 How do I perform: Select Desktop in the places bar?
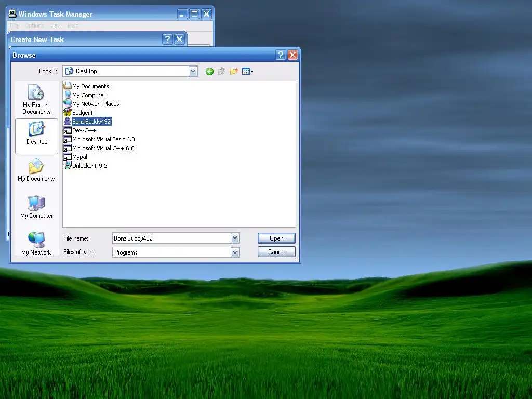37,136
